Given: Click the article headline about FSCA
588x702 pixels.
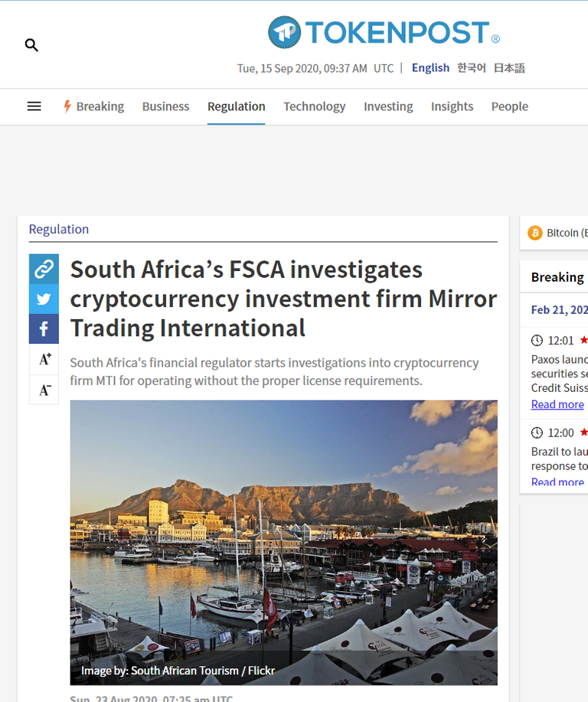Looking at the screenshot, I should point(283,299).
